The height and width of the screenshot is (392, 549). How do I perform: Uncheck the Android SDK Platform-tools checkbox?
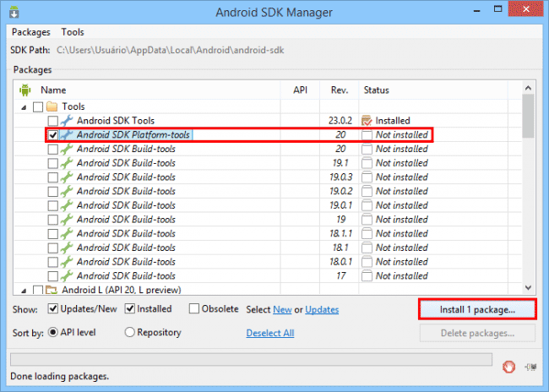(53, 135)
